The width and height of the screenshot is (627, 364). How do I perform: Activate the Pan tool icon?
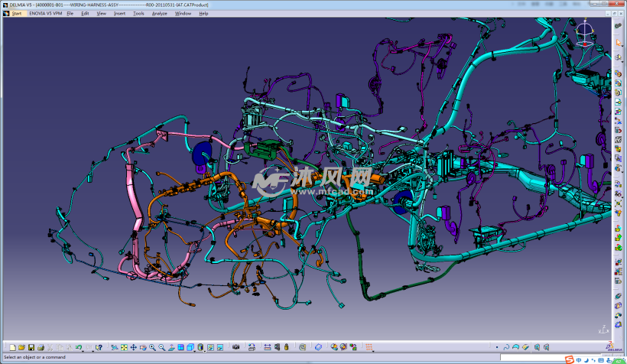[x=134, y=348]
